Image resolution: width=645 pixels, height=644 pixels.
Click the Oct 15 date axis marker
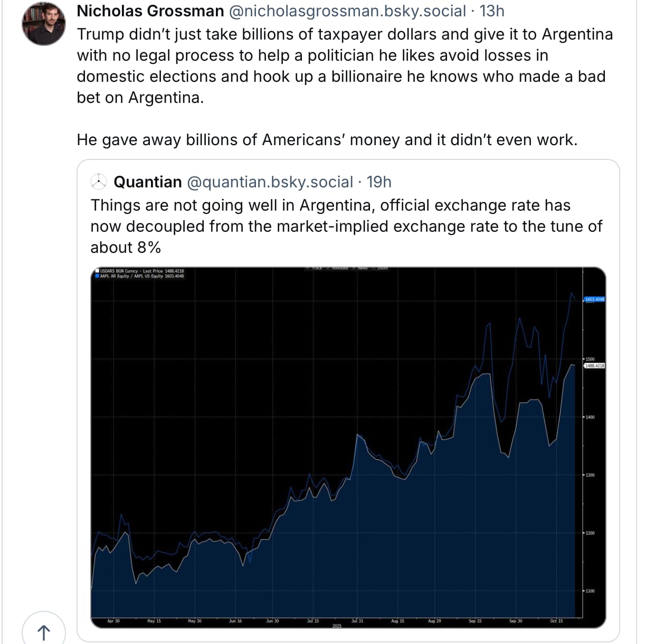click(556, 621)
